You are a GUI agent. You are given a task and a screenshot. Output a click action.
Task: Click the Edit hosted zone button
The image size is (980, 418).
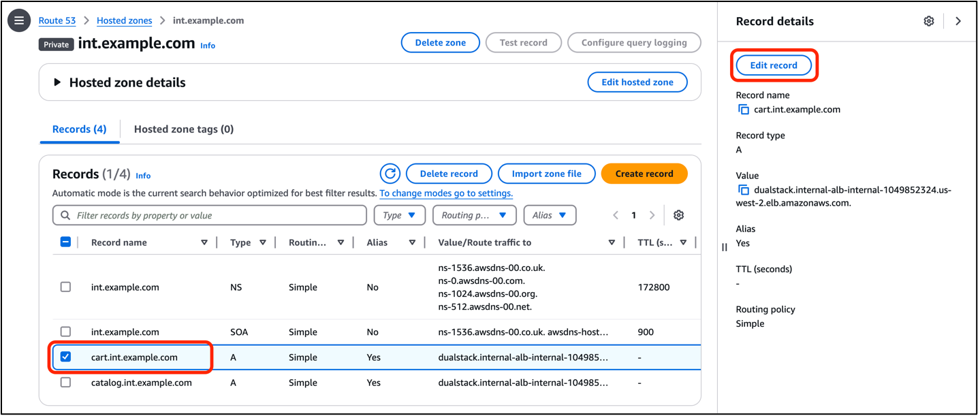(x=637, y=82)
